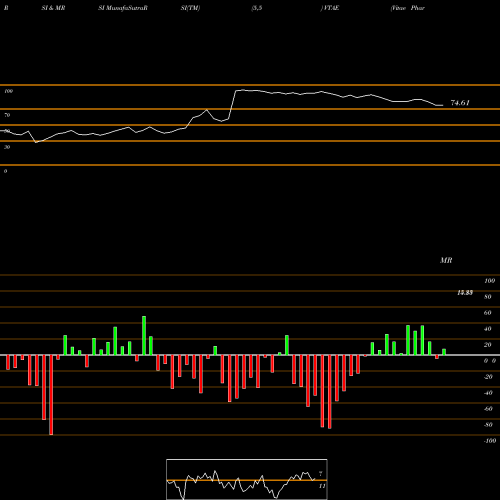Click the RSI axis label 0
The width and height of the screenshot is (500, 500).
[5, 171]
